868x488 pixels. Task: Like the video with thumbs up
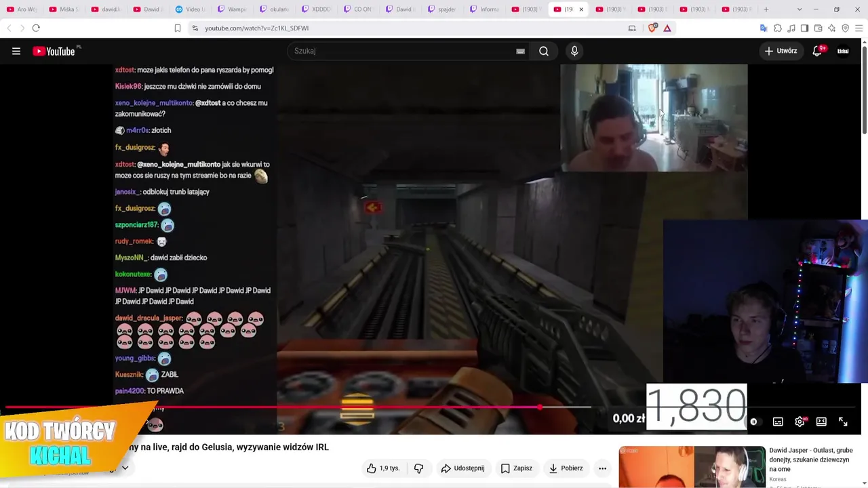pos(383,468)
